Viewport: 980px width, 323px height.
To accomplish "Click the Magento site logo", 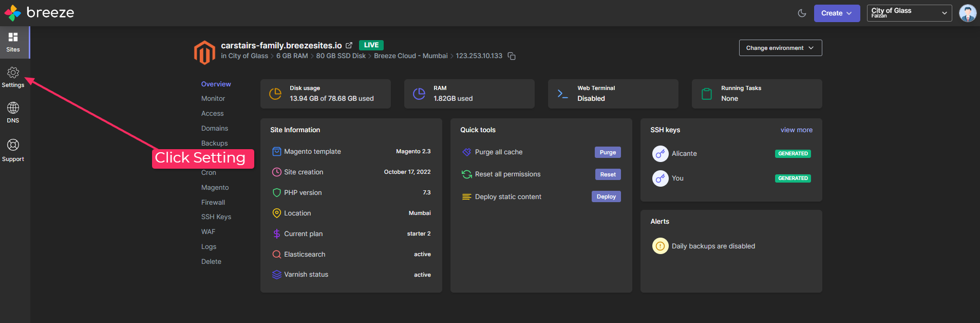I will pos(204,52).
